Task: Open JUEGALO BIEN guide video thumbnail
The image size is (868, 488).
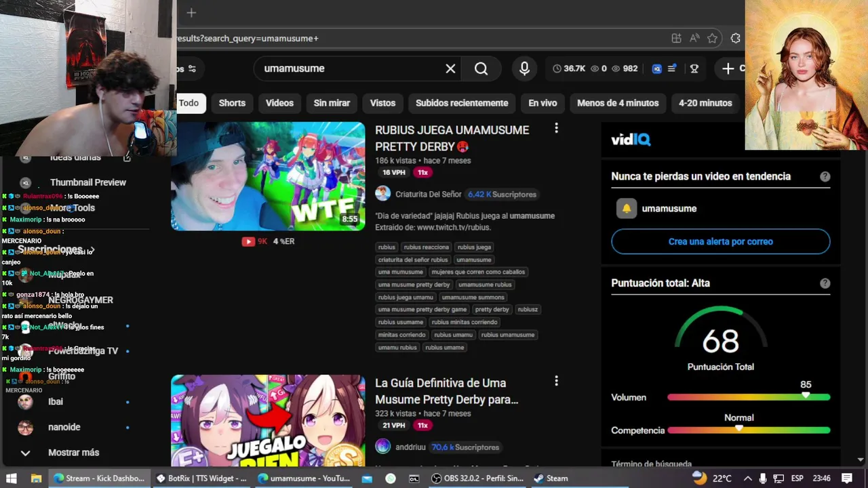Action: 268,420
